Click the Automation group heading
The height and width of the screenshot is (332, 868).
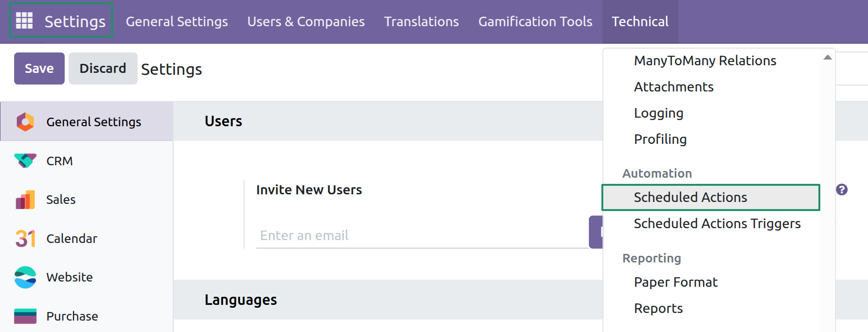(657, 173)
